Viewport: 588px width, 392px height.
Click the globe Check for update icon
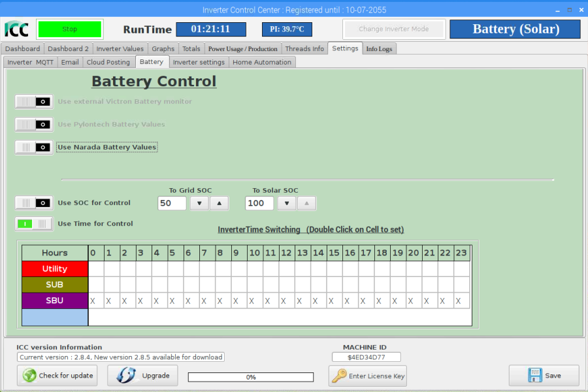[29, 376]
